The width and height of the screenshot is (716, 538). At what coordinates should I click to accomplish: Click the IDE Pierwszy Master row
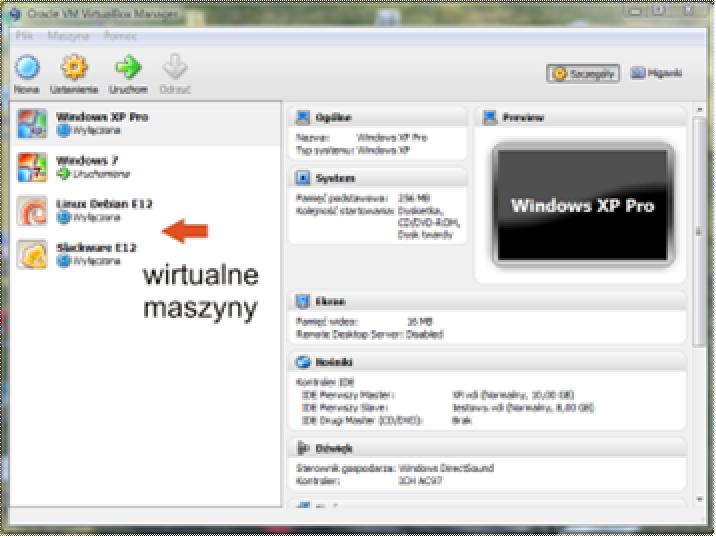(x=437, y=395)
